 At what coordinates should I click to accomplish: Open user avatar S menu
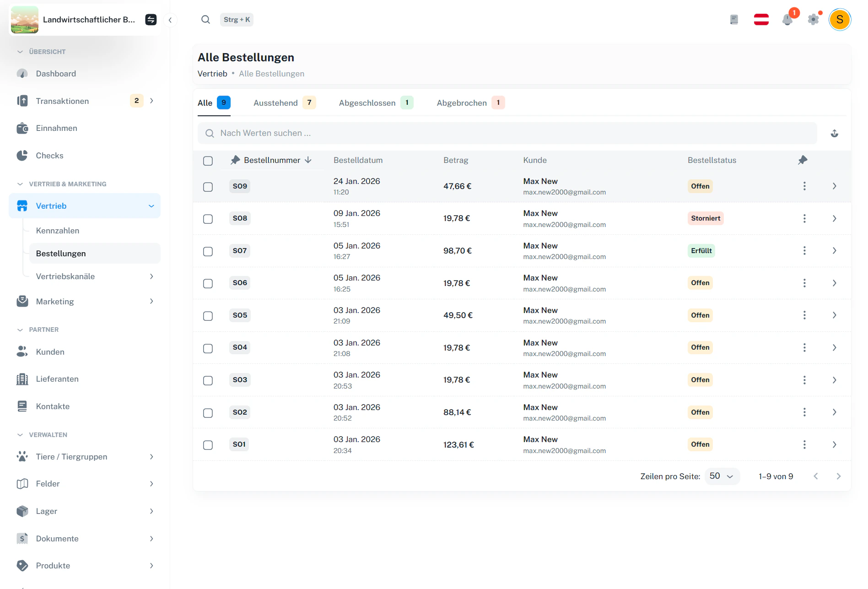[x=840, y=20]
